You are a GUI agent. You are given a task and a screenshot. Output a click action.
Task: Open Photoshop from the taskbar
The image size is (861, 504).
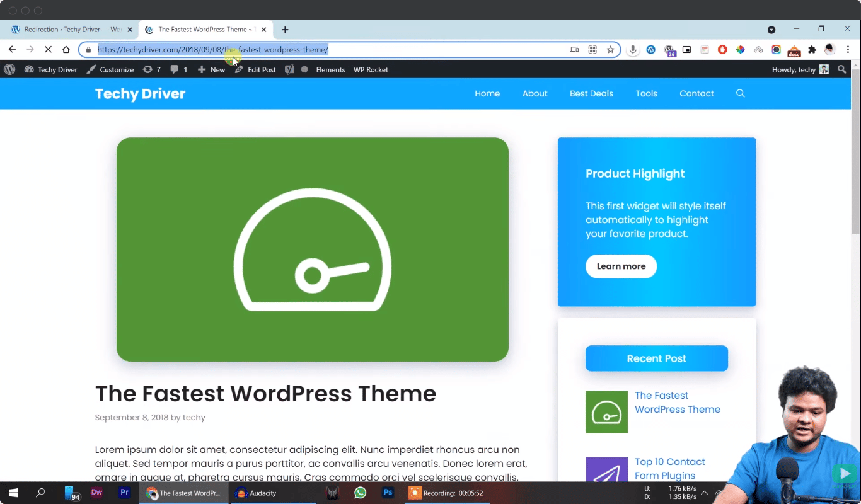[388, 493]
